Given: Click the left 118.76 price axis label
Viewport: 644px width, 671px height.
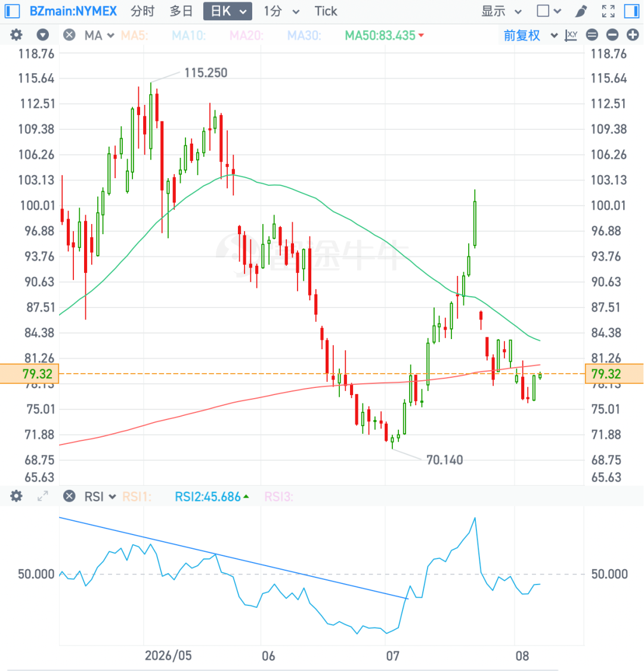Looking at the screenshot, I should (36, 54).
